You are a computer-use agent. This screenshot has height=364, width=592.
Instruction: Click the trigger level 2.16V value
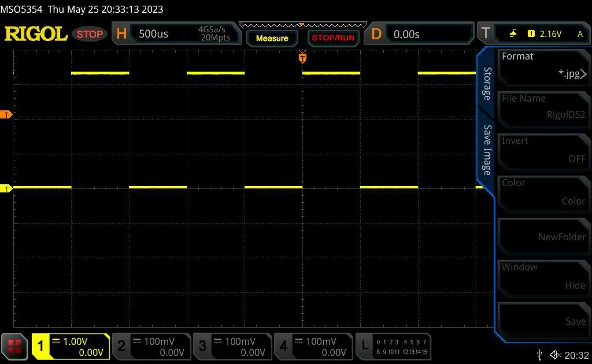550,34
